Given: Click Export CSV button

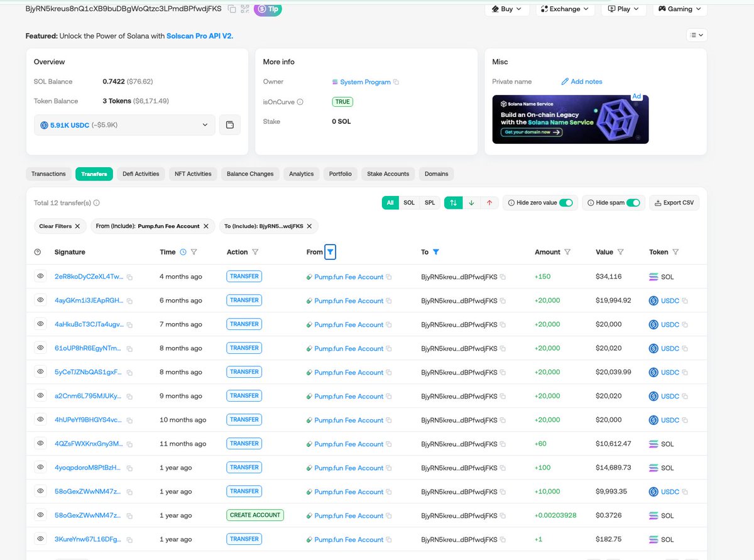Looking at the screenshot, I should point(674,202).
